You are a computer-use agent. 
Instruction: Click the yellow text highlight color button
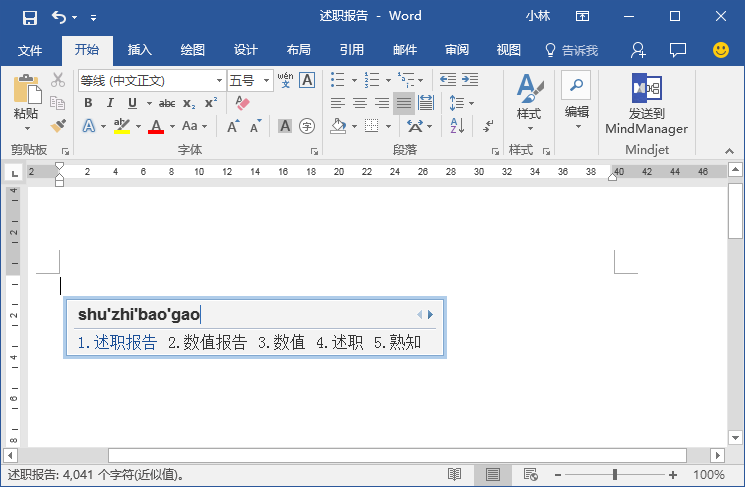click(x=122, y=126)
